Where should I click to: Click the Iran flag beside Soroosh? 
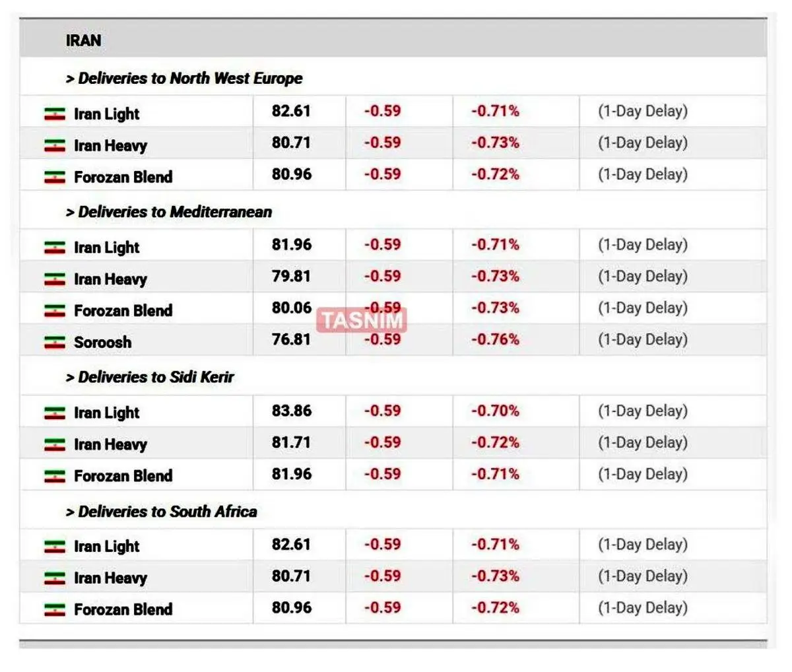pos(55,342)
